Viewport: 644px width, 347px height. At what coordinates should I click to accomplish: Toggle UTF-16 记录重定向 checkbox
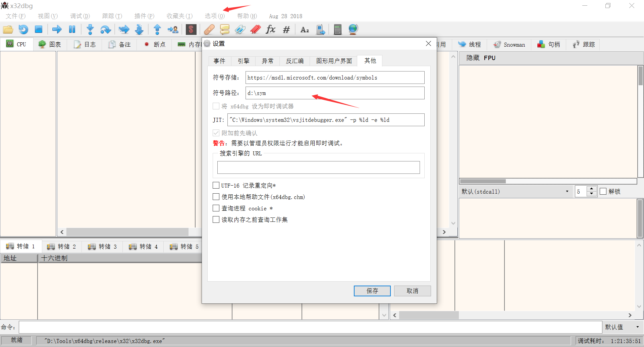pyautogui.click(x=216, y=185)
